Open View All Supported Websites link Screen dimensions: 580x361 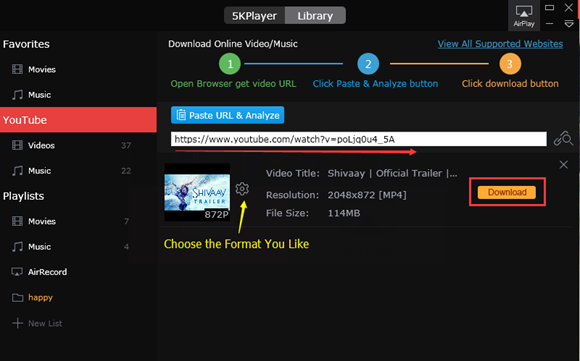(500, 44)
